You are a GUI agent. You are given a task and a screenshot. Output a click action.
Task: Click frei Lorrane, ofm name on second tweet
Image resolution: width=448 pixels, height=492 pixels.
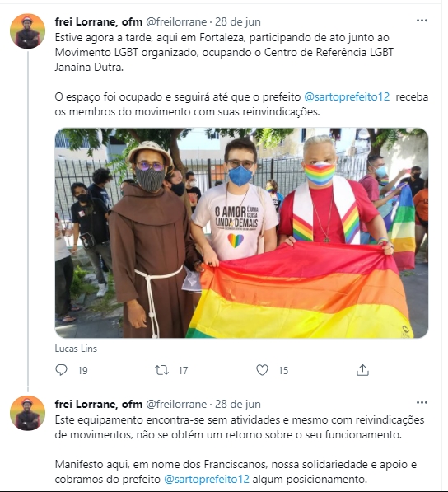[x=99, y=404]
